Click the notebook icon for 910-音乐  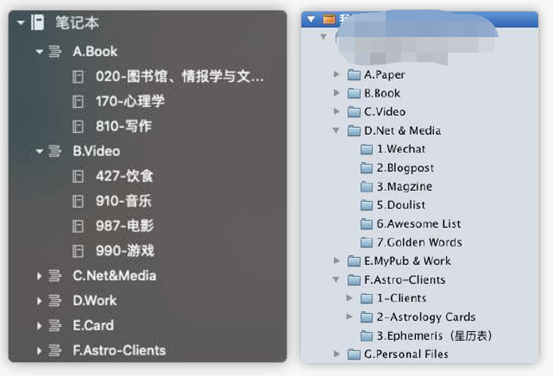78,201
